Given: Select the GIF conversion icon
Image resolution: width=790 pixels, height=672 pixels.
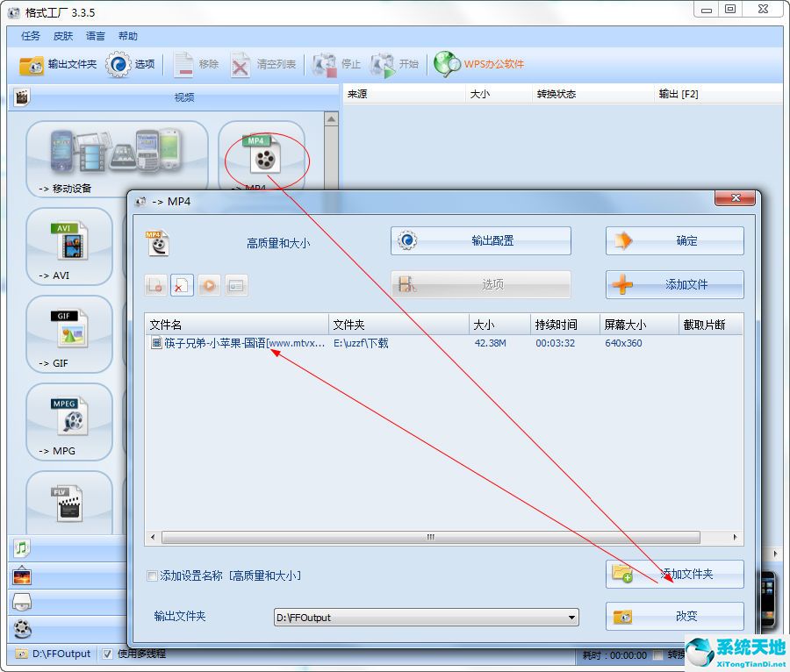Looking at the screenshot, I should pyautogui.click(x=69, y=334).
